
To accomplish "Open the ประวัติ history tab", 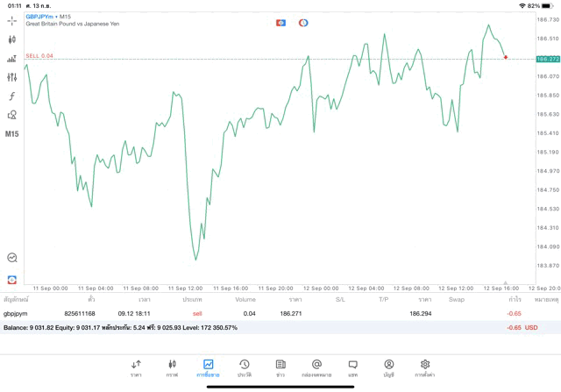I will point(244,367).
